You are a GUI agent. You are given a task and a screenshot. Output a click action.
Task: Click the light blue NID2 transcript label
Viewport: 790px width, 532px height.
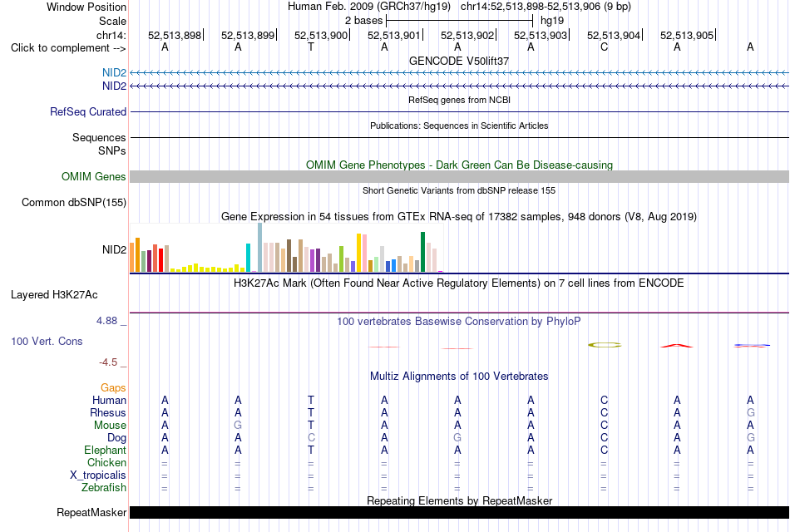click(115, 73)
